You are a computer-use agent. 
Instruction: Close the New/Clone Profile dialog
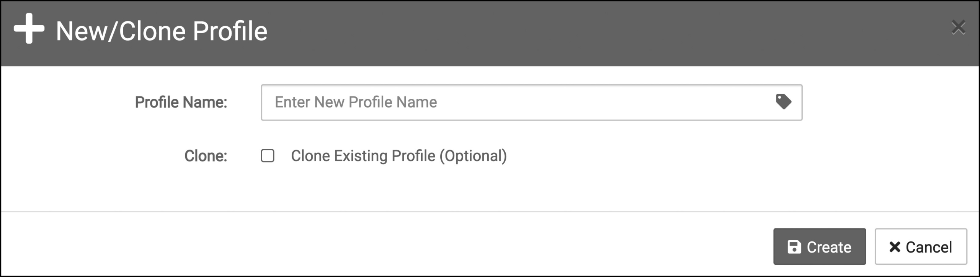[x=958, y=28]
